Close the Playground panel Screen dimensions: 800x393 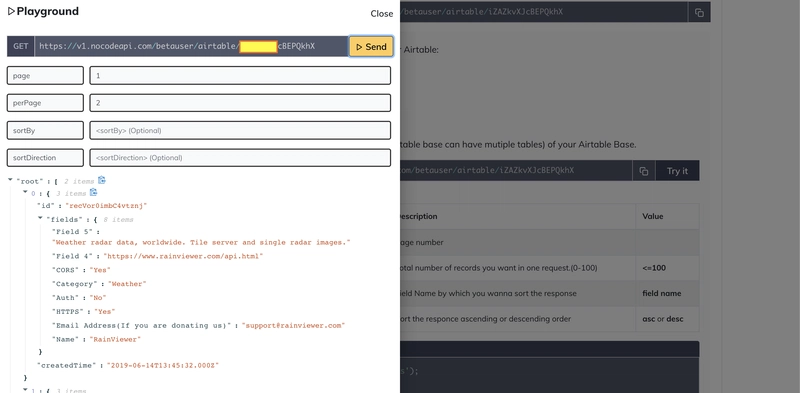pyautogui.click(x=382, y=14)
